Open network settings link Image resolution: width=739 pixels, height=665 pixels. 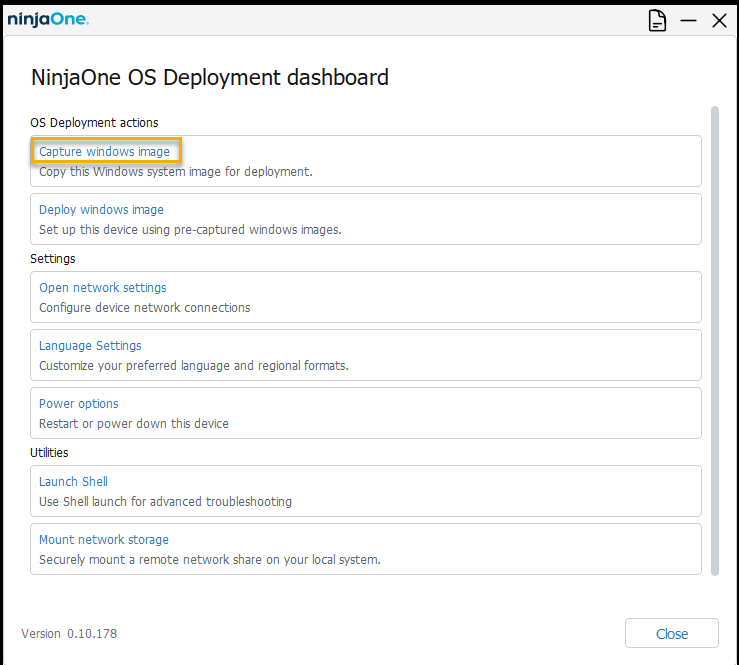103,288
